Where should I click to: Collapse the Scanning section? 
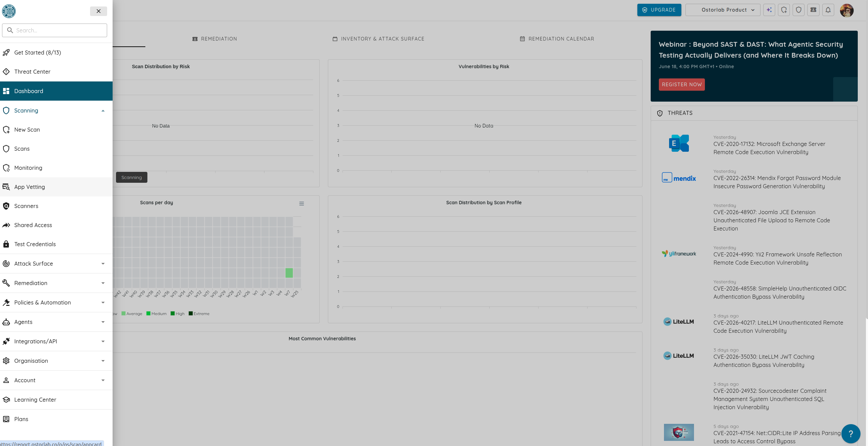tap(56, 110)
